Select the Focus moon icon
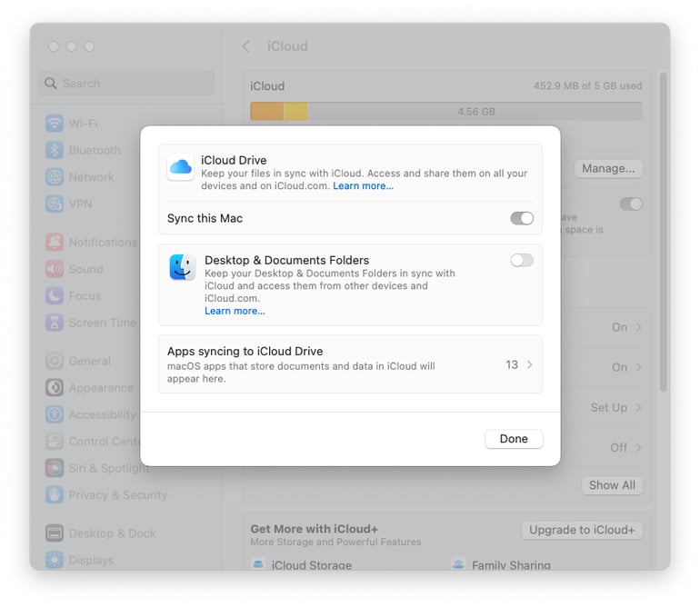 tap(55, 295)
